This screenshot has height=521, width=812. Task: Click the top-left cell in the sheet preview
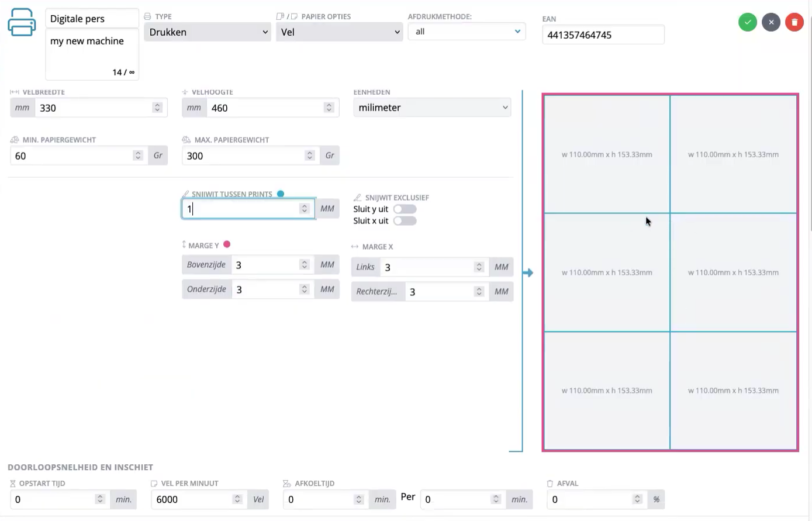click(x=607, y=154)
